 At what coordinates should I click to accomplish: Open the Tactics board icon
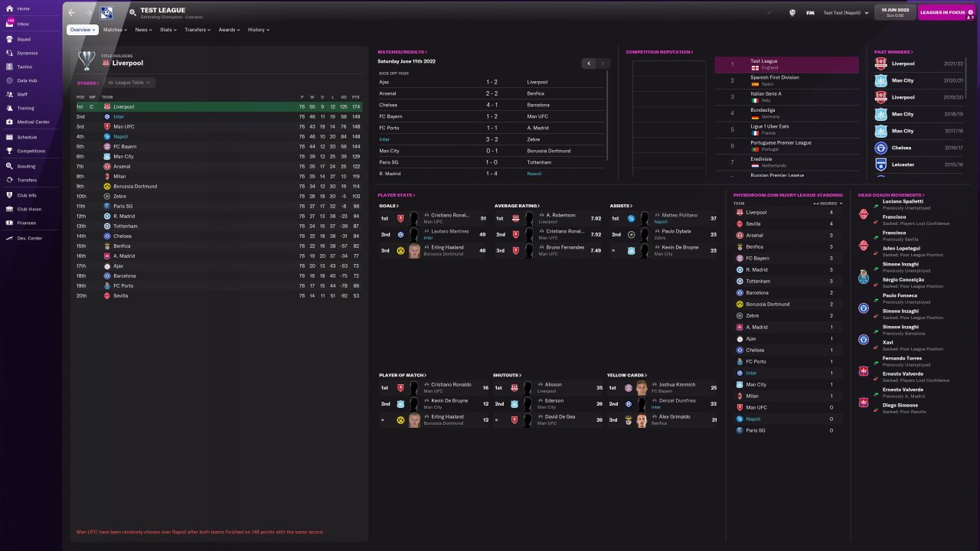tap(8, 67)
